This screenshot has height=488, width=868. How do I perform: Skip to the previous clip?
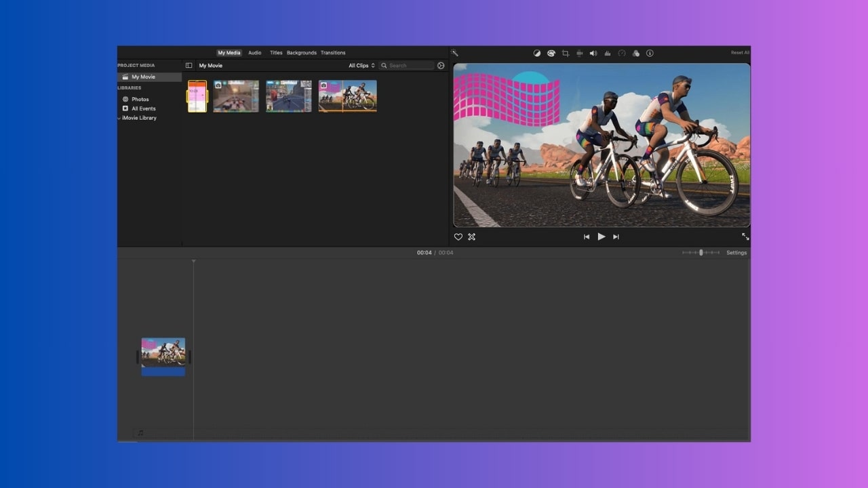coord(587,237)
